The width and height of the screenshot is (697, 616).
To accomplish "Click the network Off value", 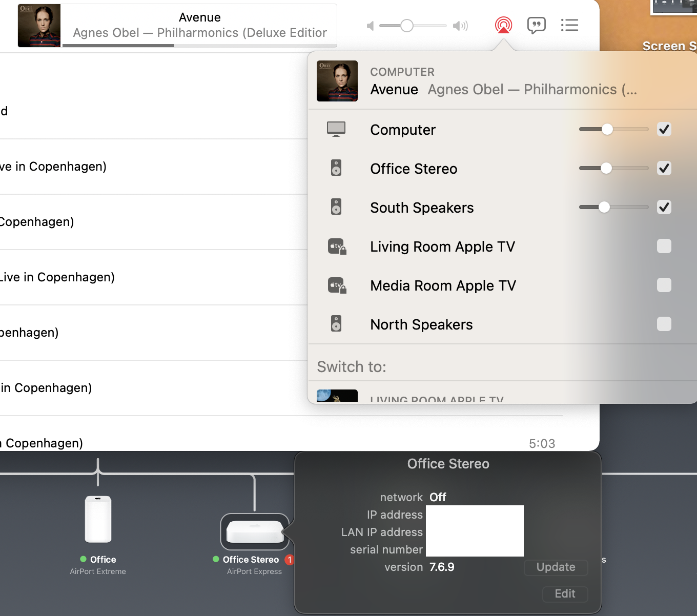I will [x=438, y=498].
